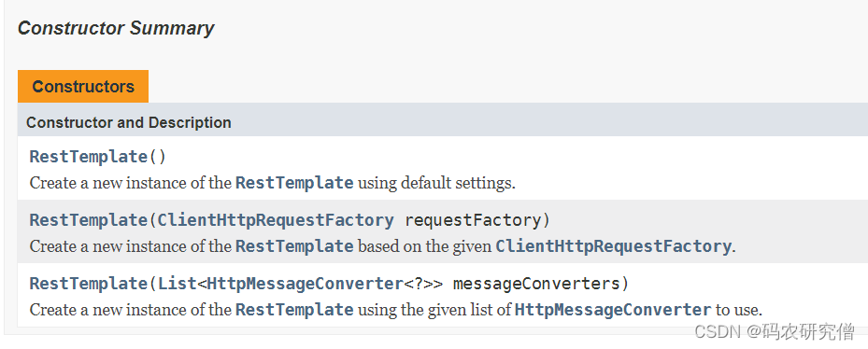Image resolution: width=868 pixels, height=349 pixels.
Task: Click the requestFactory parameter name
Action: 473,220
